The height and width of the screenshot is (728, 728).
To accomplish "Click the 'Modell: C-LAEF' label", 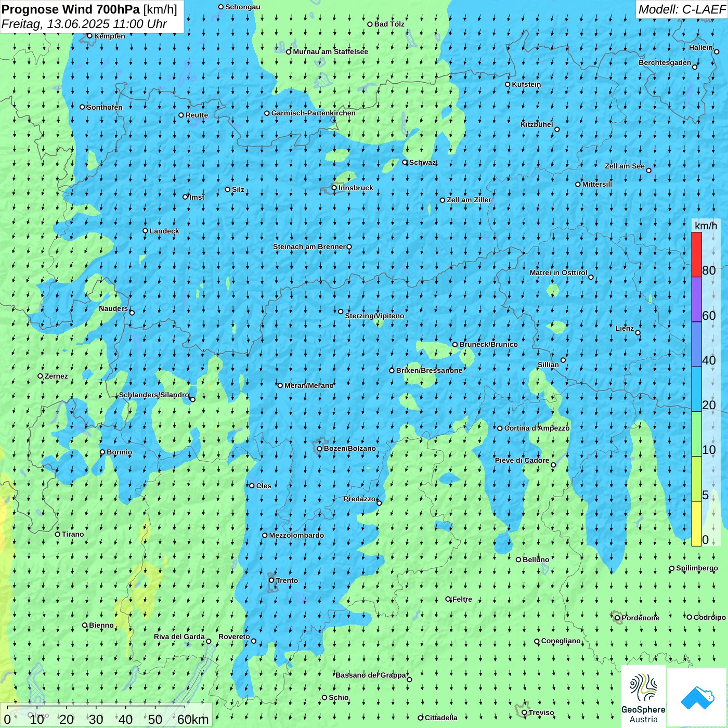I will (x=682, y=9).
